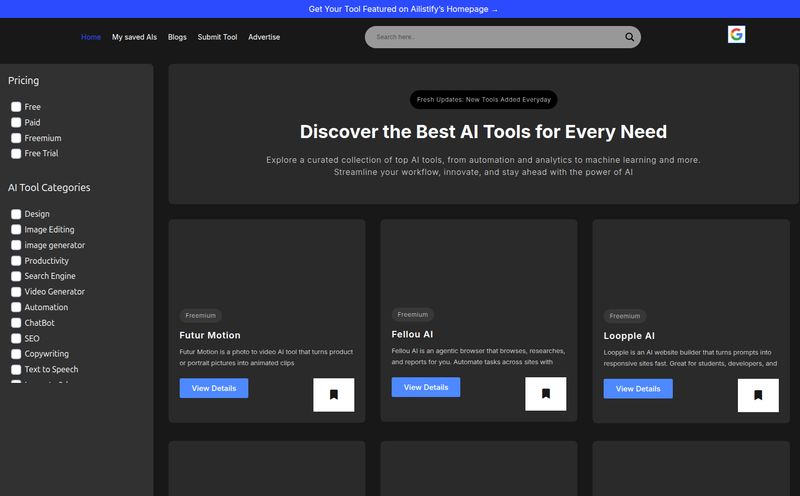Image resolution: width=800 pixels, height=496 pixels.
Task: Open the Blogs page
Action: pos(177,37)
